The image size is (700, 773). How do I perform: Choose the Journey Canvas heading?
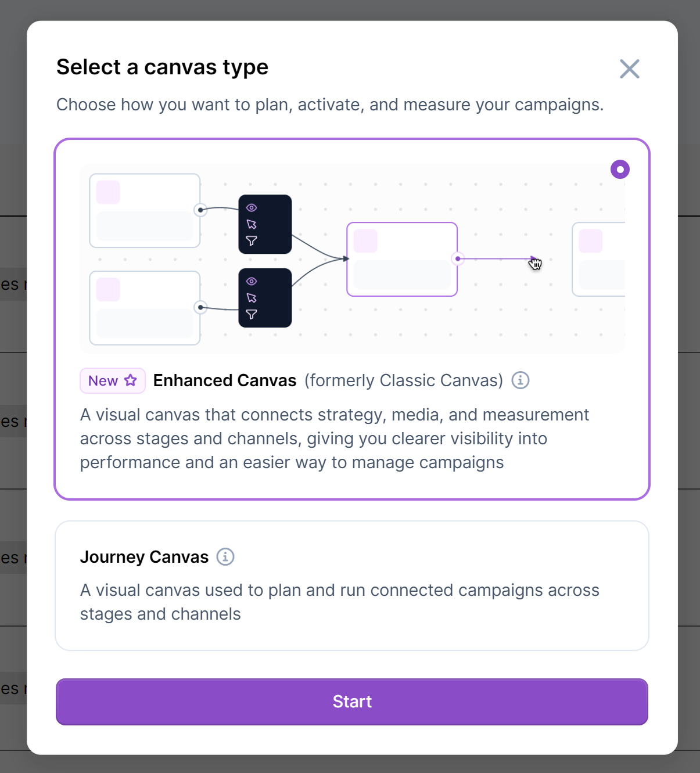click(x=144, y=557)
